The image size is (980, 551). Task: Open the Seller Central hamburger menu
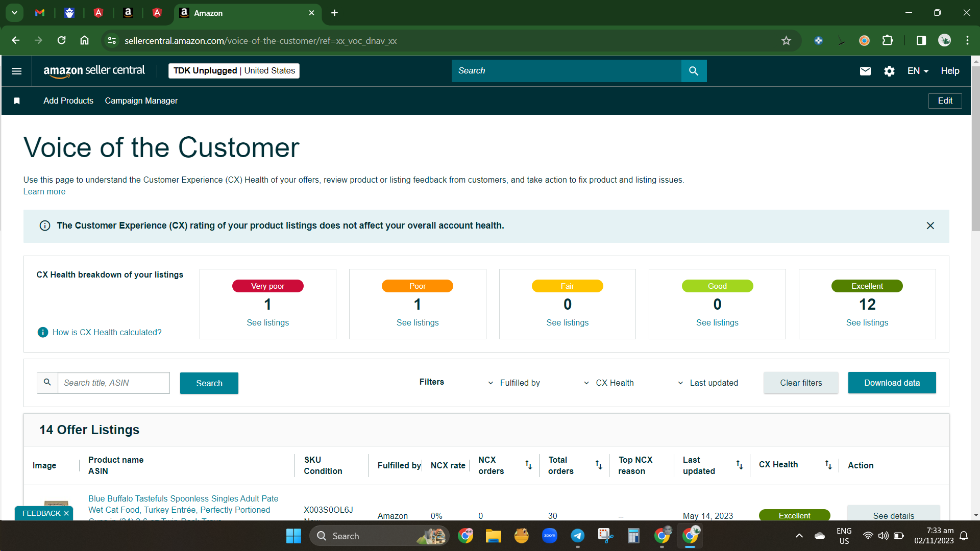pos(16,71)
